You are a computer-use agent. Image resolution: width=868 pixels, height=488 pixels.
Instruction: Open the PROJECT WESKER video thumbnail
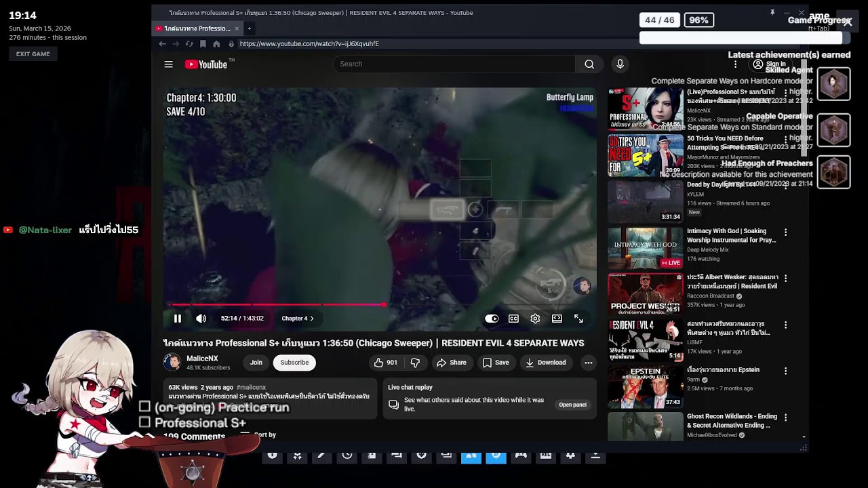(646, 293)
